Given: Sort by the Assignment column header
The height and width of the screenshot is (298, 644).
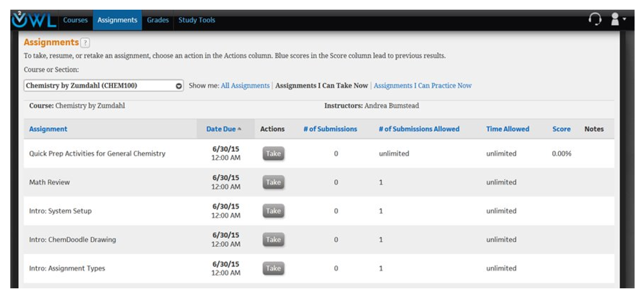Looking at the screenshot, I should pos(48,129).
